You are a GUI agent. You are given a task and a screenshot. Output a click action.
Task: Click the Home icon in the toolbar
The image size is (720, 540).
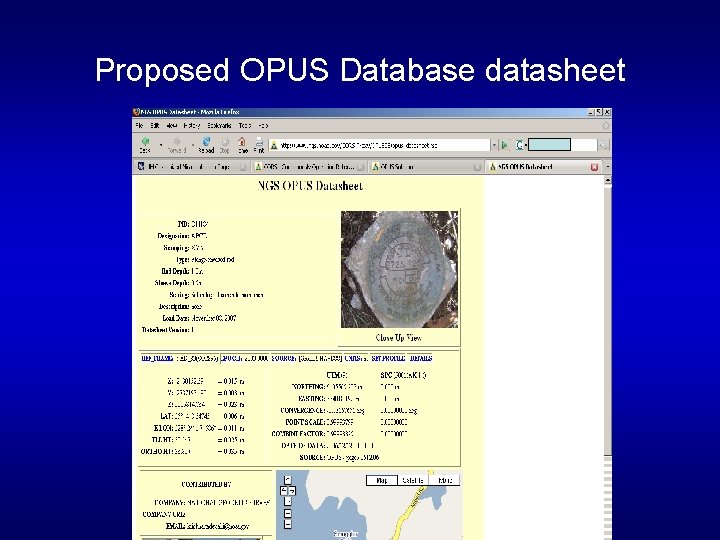coord(242,142)
